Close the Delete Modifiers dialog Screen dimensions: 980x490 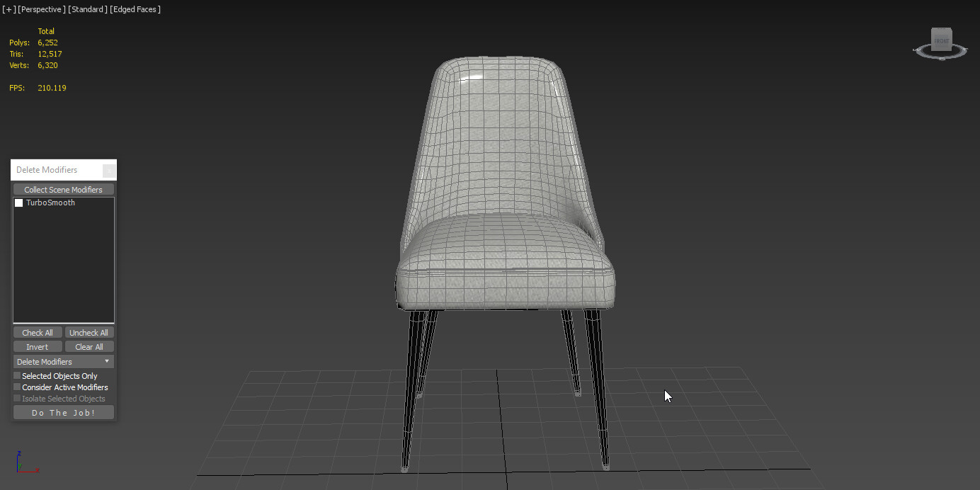coord(108,170)
